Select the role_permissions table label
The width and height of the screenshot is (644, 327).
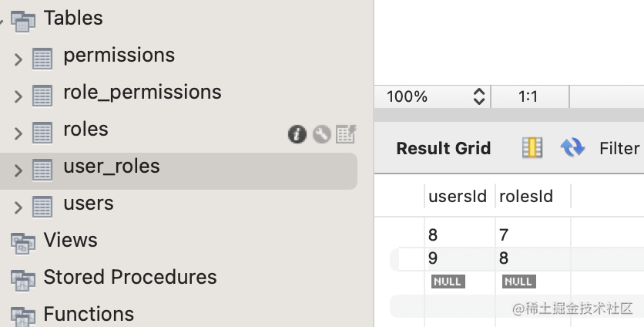point(142,93)
